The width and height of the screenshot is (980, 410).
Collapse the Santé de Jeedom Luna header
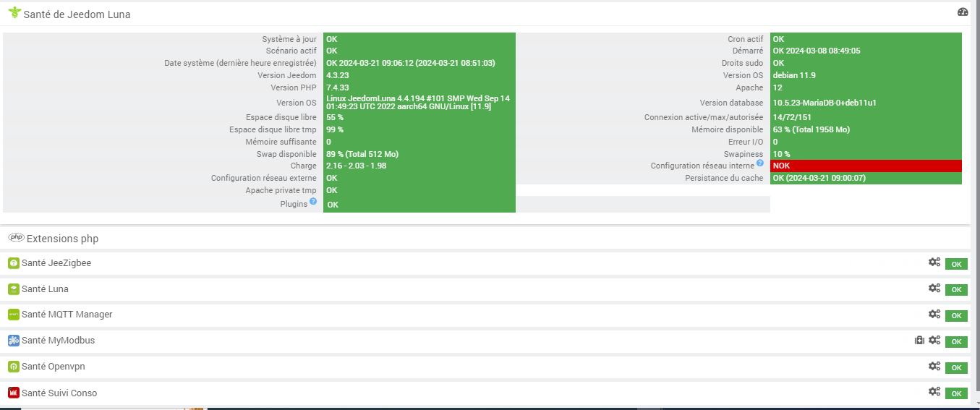pos(77,14)
